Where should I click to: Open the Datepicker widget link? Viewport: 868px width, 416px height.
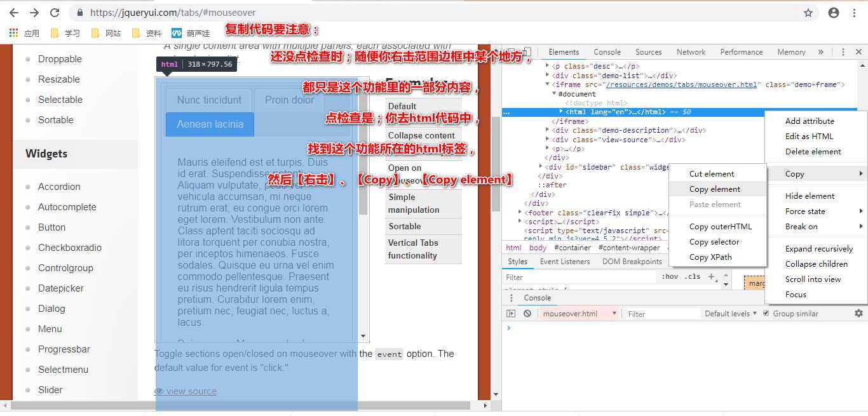coord(61,288)
